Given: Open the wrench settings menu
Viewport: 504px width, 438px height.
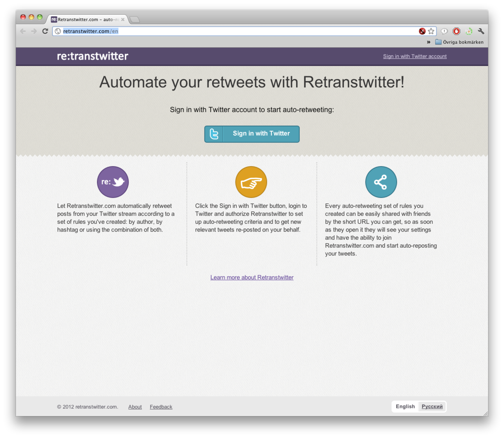Looking at the screenshot, I should click(x=481, y=31).
